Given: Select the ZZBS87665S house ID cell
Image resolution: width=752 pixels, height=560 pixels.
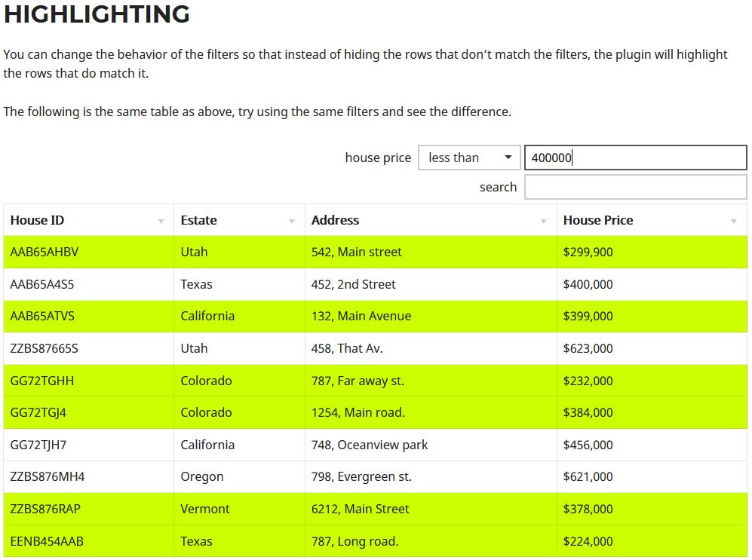Looking at the screenshot, I should (45, 348).
